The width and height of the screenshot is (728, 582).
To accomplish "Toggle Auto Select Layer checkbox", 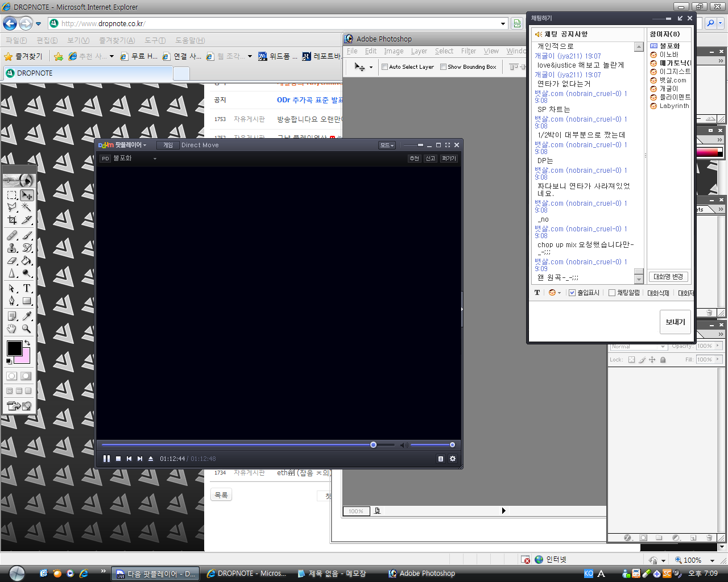I will 384,67.
